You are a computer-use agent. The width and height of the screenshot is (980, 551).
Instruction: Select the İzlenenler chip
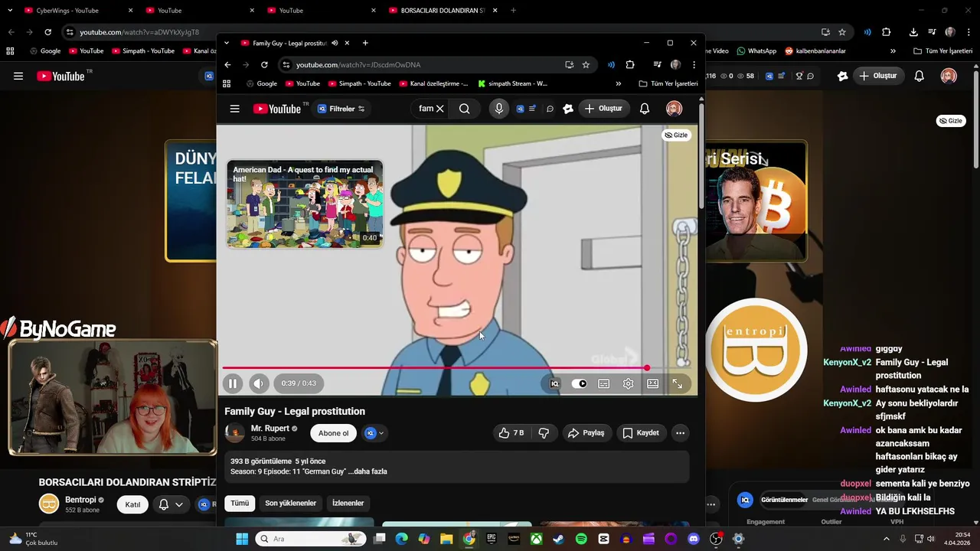tap(348, 503)
